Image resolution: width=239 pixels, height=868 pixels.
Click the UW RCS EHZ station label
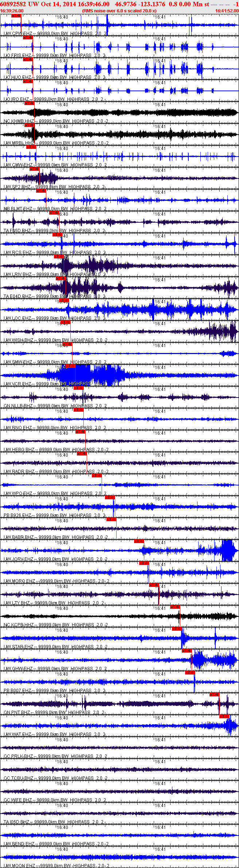(x=17, y=253)
